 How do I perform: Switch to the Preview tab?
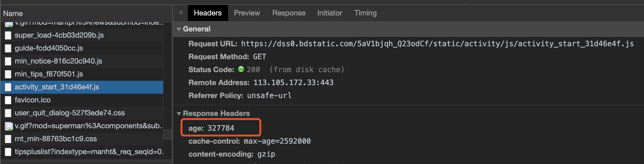[247, 13]
